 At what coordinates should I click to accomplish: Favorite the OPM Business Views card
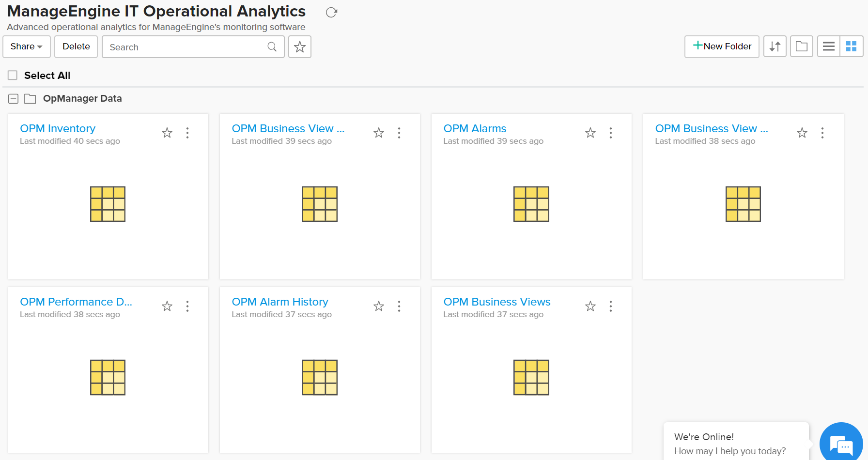click(x=590, y=306)
